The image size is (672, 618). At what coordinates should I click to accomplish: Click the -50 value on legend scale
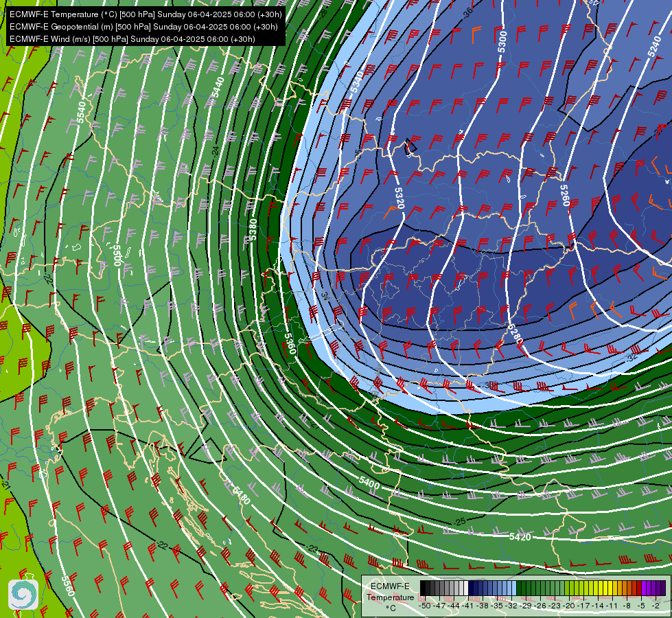click(424, 606)
